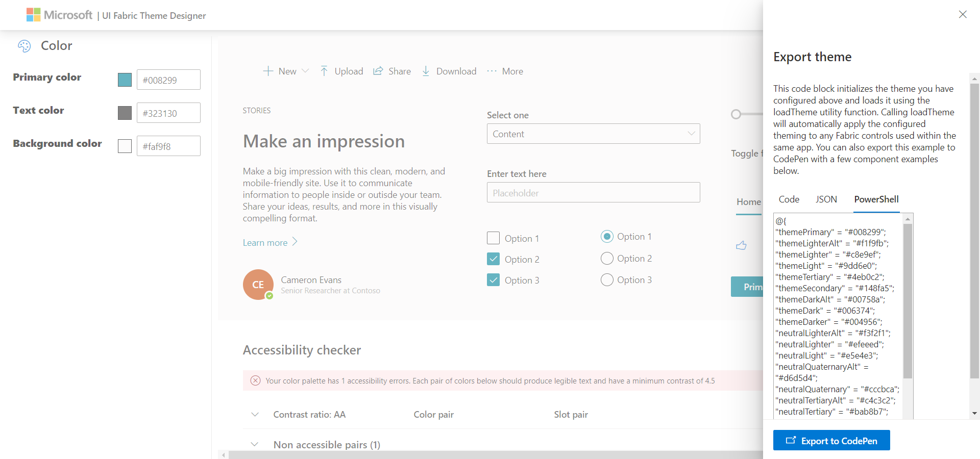Click the Primary color swatch
This screenshot has height=459, width=980.
(x=124, y=80)
